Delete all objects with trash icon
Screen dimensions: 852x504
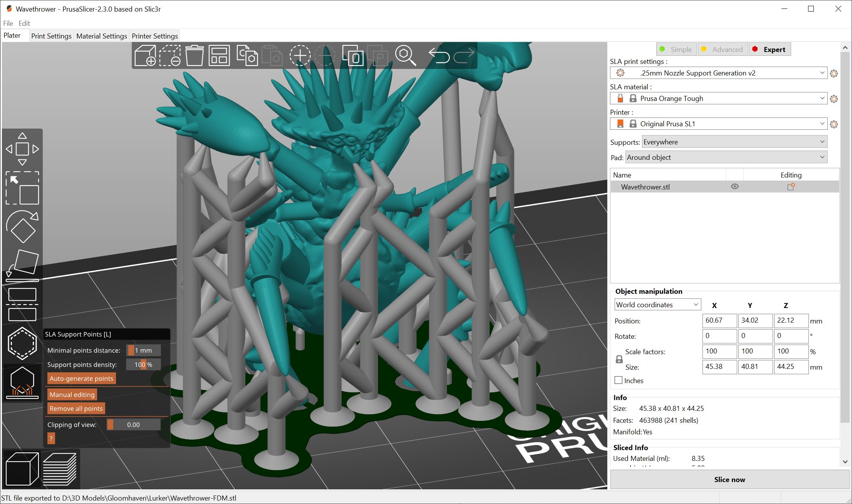click(195, 55)
